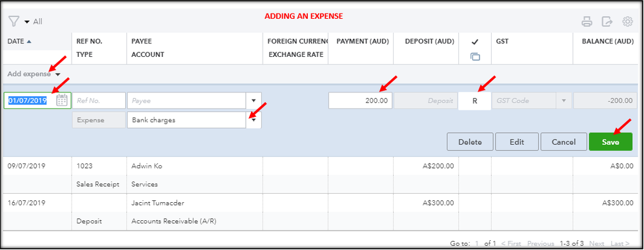Open the calendar date picker
This screenshot has width=644, height=250.
(x=61, y=100)
